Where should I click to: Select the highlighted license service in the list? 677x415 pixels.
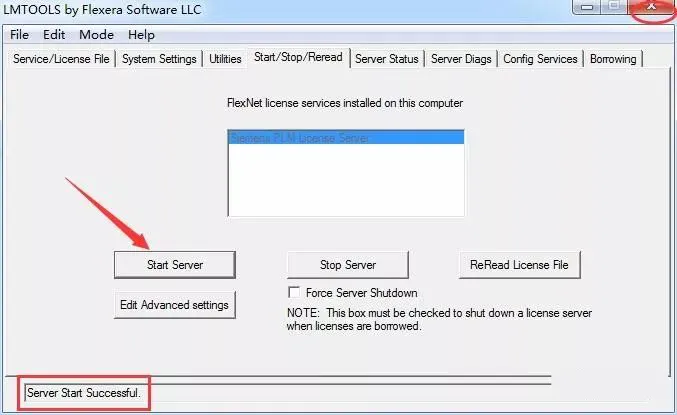[x=346, y=138]
